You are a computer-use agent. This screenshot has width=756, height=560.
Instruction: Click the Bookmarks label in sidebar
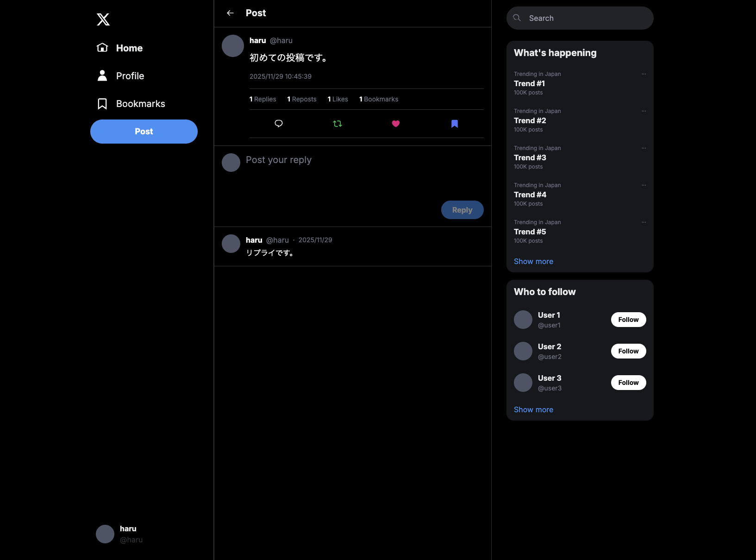click(x=141, y=104)
